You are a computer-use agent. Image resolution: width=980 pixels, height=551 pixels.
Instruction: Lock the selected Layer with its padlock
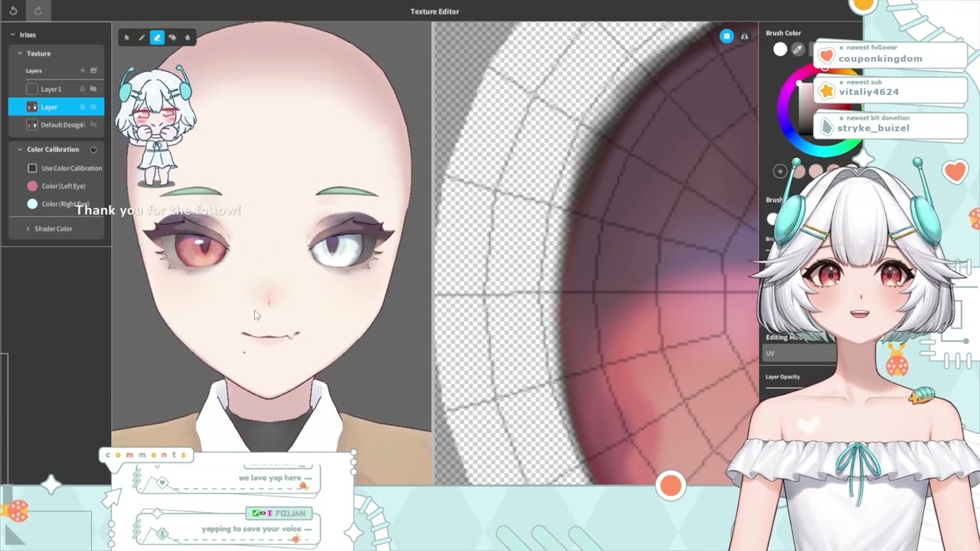click(83, 106)
